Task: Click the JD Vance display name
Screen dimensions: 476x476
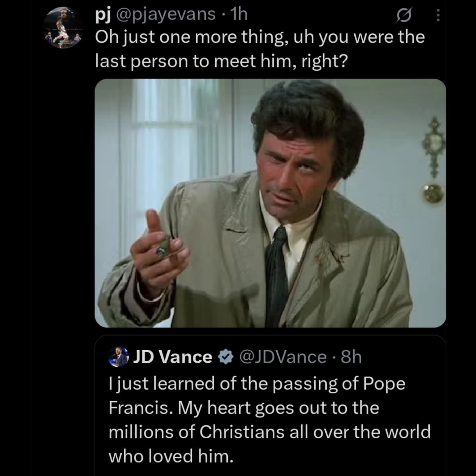Action: coord(172,357)
